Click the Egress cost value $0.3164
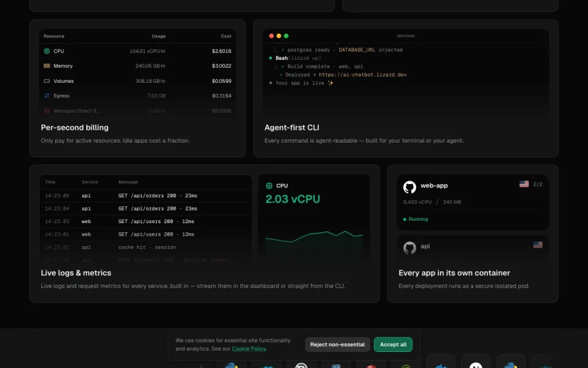Screen dimensions: 588x368 tap(222, 96)
